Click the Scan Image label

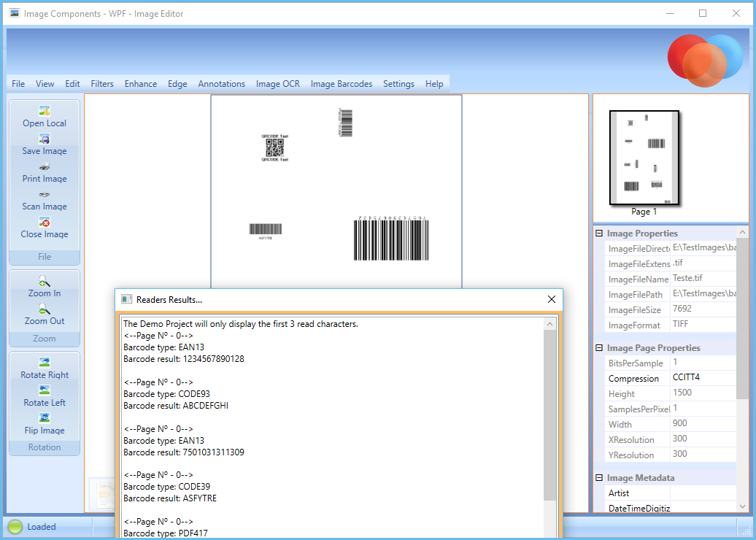click(45, 207)
